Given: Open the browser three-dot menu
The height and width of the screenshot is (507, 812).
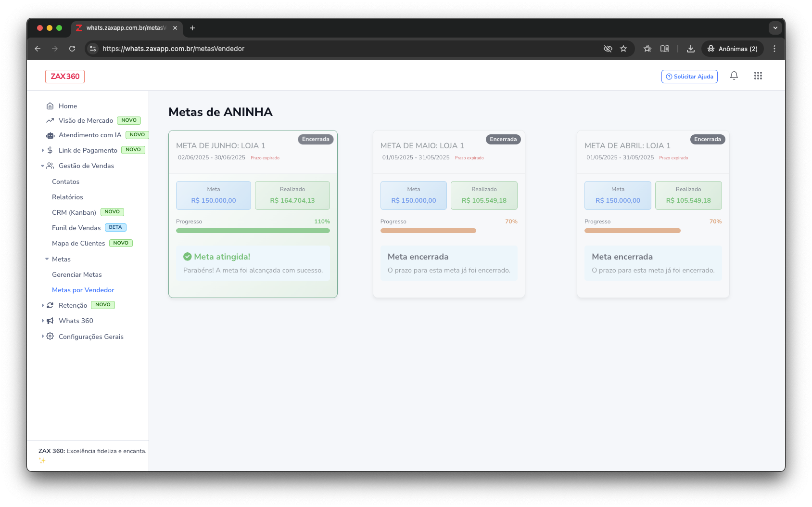Looking at the screenshot, I should (x=774, y=49).
